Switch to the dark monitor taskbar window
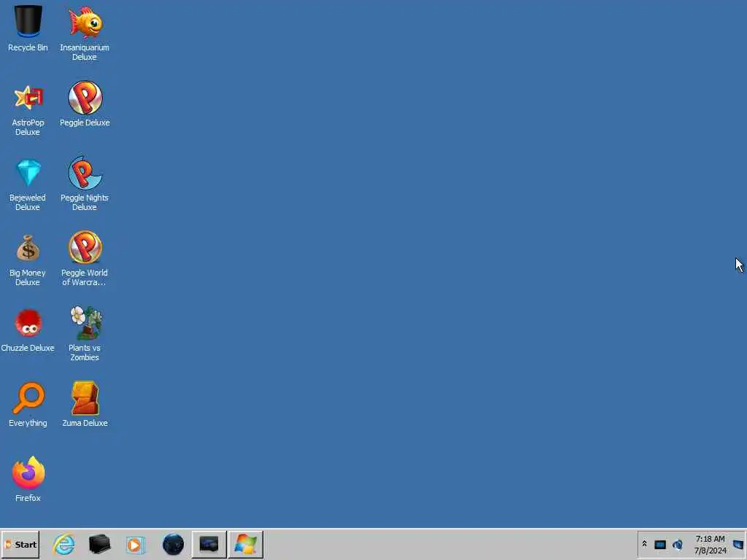This screenshot has height=560, width=747. [x=209, y=544]
